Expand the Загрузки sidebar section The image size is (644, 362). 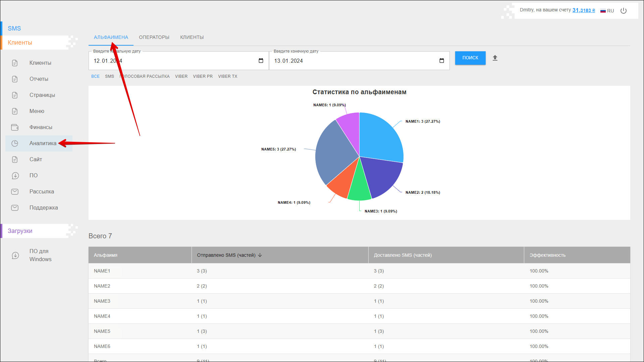point(20,231)
